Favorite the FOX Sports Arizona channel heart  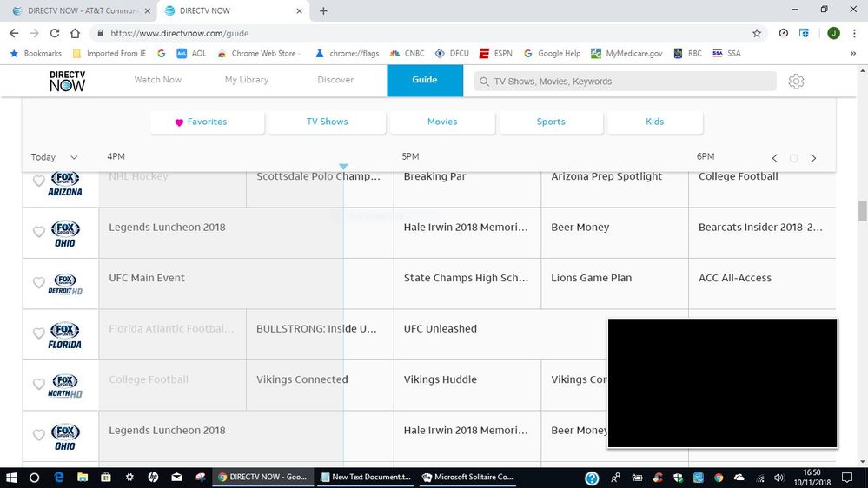38,181
